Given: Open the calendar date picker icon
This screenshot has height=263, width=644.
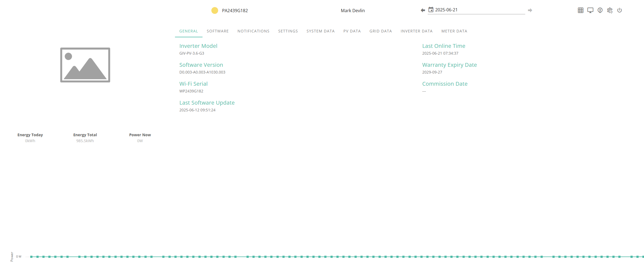Looking at the screenshot, I should pyautogui.click(x=431, y=10).
